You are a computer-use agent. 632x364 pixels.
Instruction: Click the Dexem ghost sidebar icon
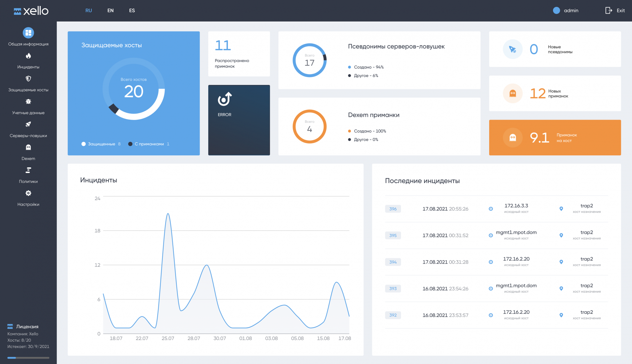tap(28, 147)
